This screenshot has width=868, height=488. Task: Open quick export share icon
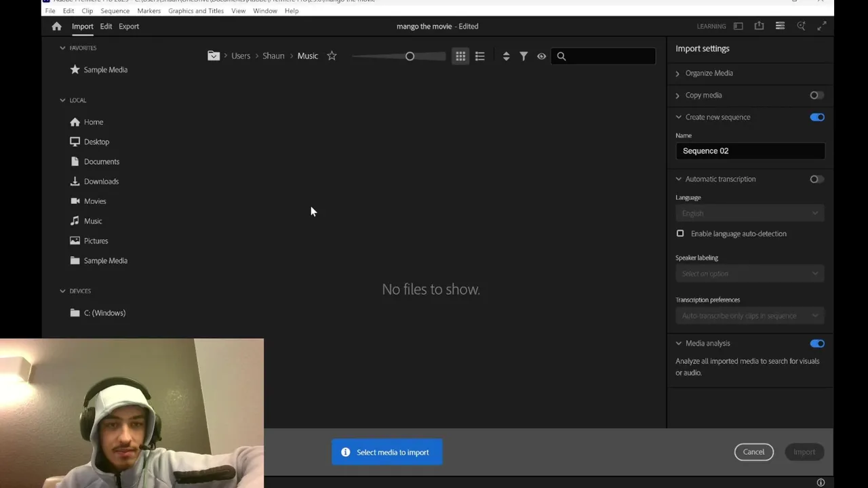pos(759,26)
